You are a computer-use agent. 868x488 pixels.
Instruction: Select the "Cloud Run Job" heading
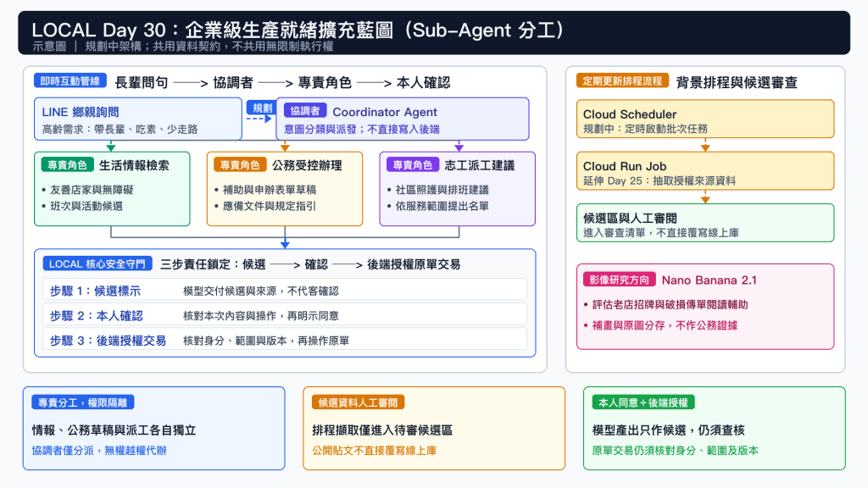(x=625, y=167)
